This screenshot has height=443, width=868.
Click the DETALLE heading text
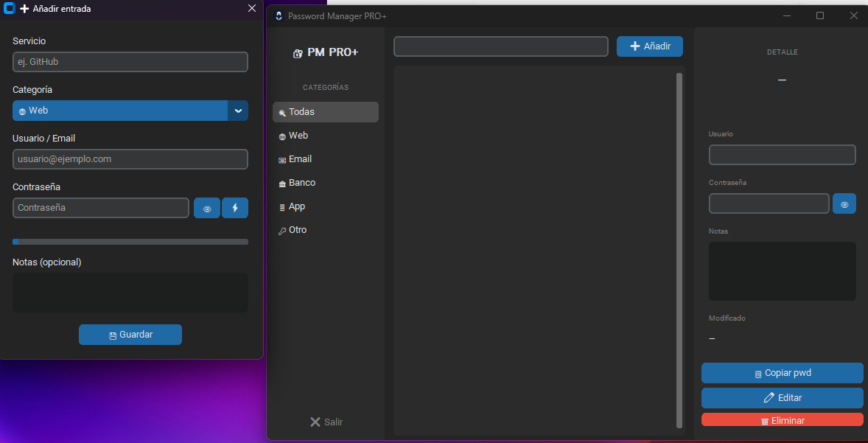tap(783, 52)
